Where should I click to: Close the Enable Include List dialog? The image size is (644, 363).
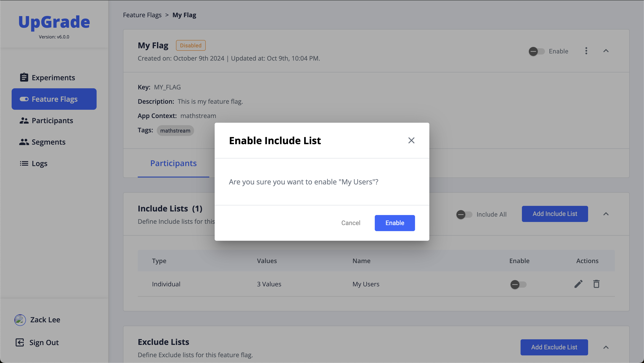[x=411, y=140]
